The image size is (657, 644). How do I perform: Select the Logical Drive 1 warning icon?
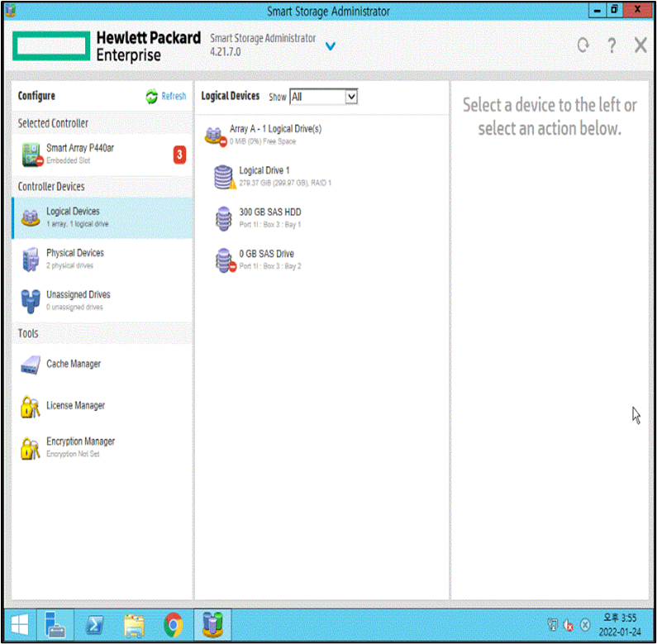[x=225, y=177]
